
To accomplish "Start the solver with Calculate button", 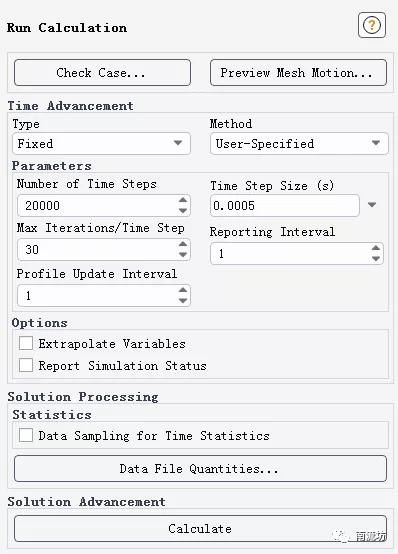I will (200, 529).
